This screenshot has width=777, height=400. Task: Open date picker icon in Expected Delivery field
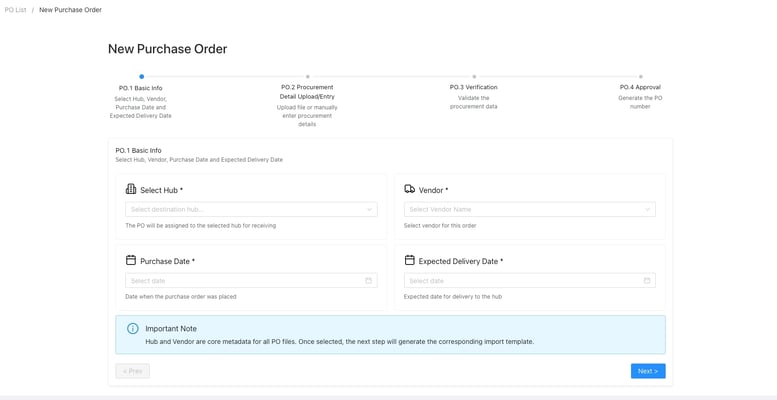click(647, 281)
